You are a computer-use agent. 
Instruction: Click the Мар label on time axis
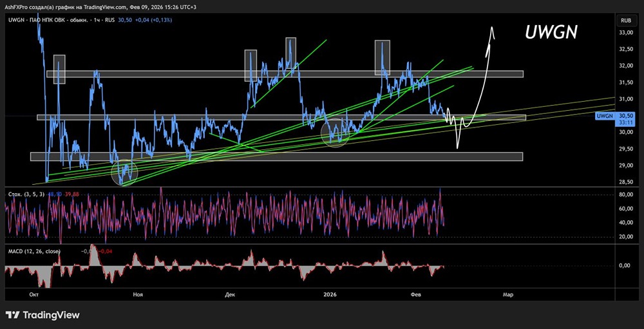[508, 294]
